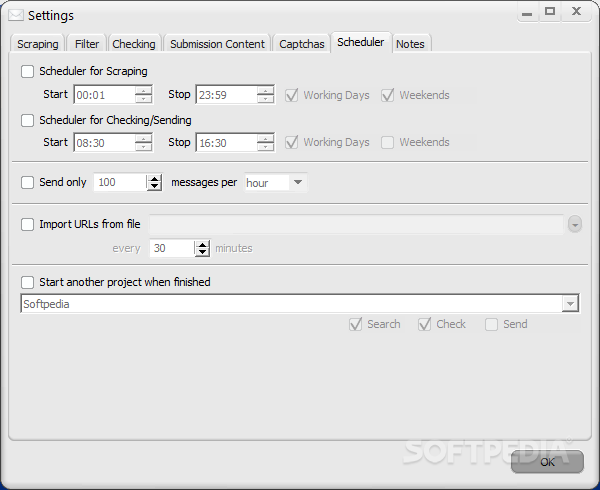Image resolution: width=600 pixels, height=490 pixels.
Task: Select the Scheduler tab
Action: 360,42
